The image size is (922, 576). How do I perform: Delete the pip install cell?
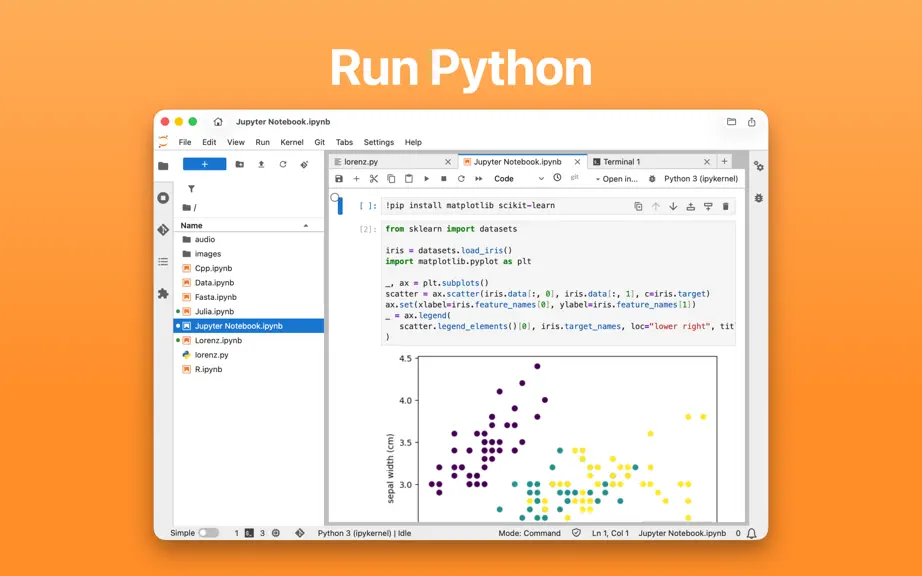coord(726,206)
